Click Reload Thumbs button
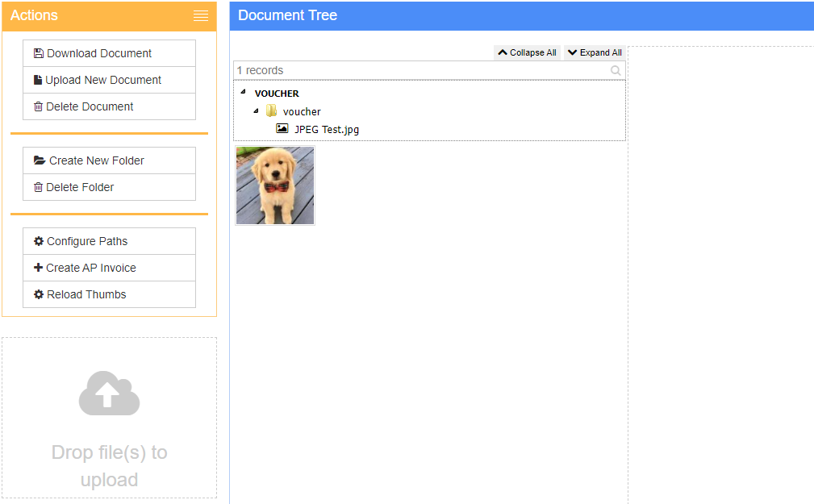Screen dimensions: 814x504 (109, 294)
